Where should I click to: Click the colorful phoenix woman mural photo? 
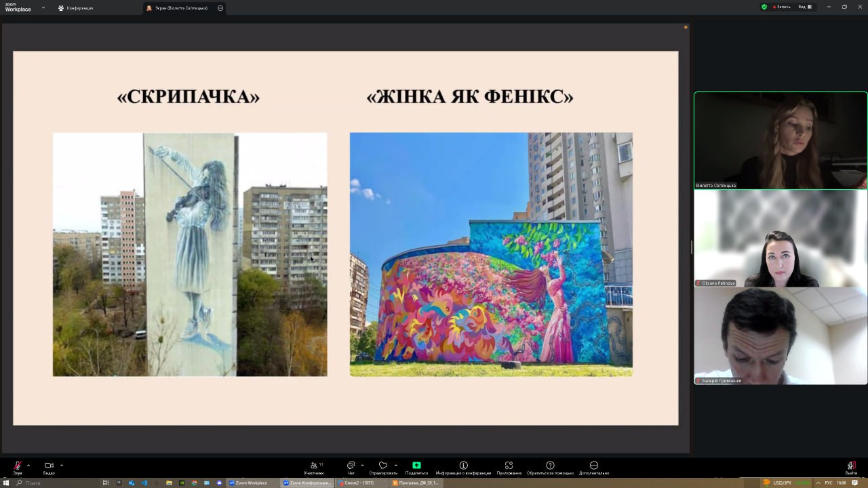[x=491, y=254]
